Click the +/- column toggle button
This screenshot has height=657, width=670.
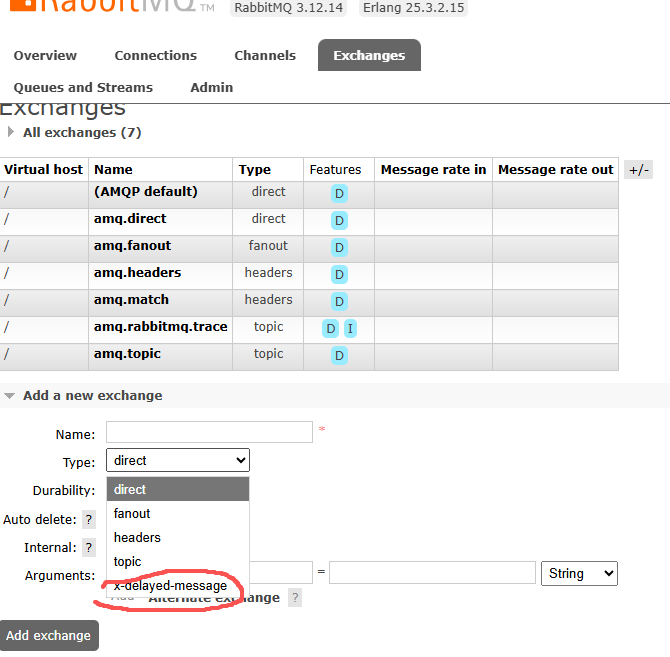click(x=638, y=170)
